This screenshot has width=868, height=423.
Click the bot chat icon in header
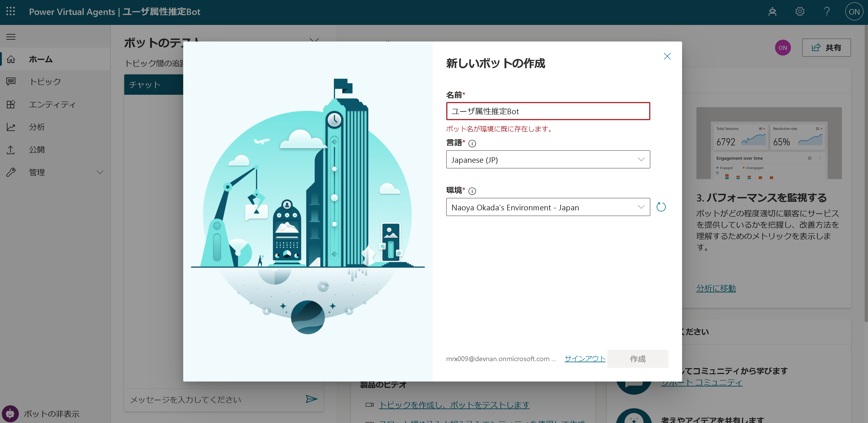(x=772, y=12)
